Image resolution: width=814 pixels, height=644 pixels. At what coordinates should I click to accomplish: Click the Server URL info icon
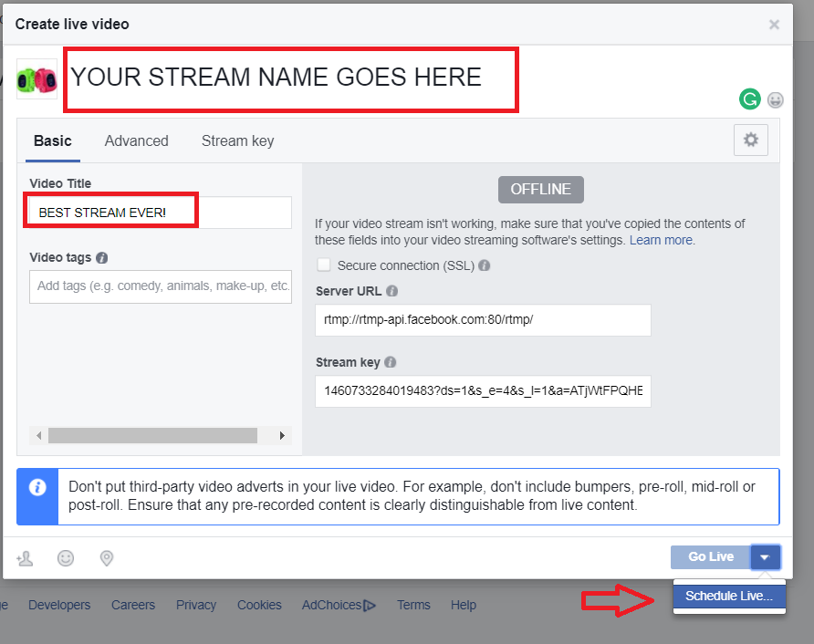[392, 291]
